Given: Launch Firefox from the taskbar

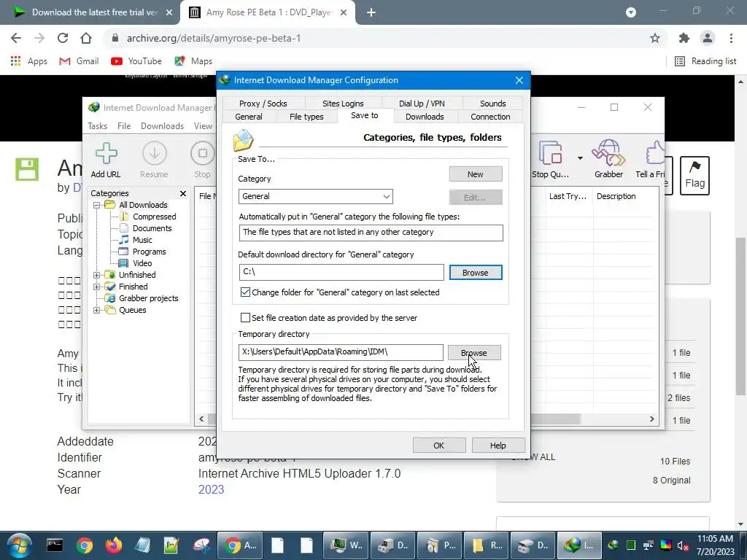Looking at the screenshot, I should [x=113, y=545].
